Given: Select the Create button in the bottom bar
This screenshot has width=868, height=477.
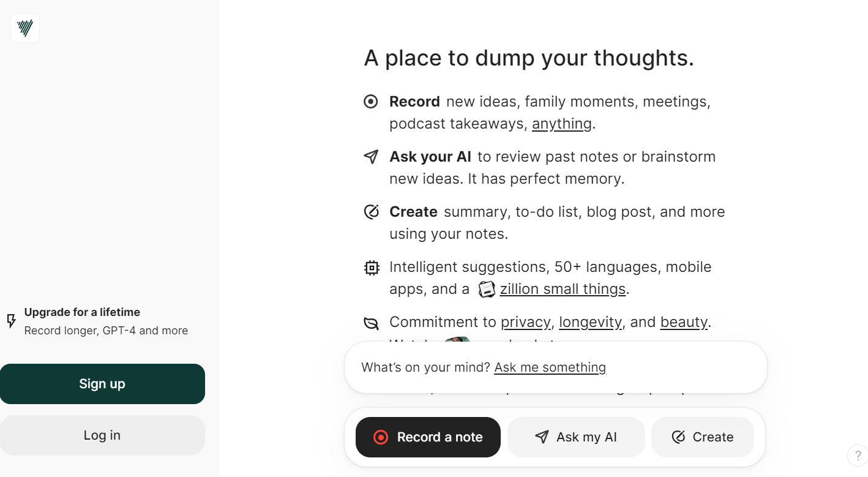Looking at the screenshot, I should [x=702, y=437].
